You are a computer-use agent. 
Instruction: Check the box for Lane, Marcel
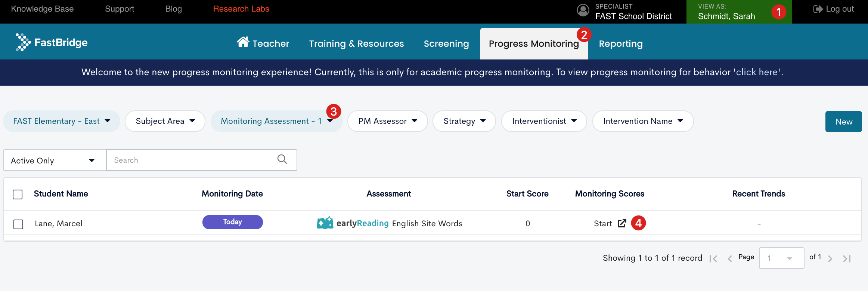point(18,224)
